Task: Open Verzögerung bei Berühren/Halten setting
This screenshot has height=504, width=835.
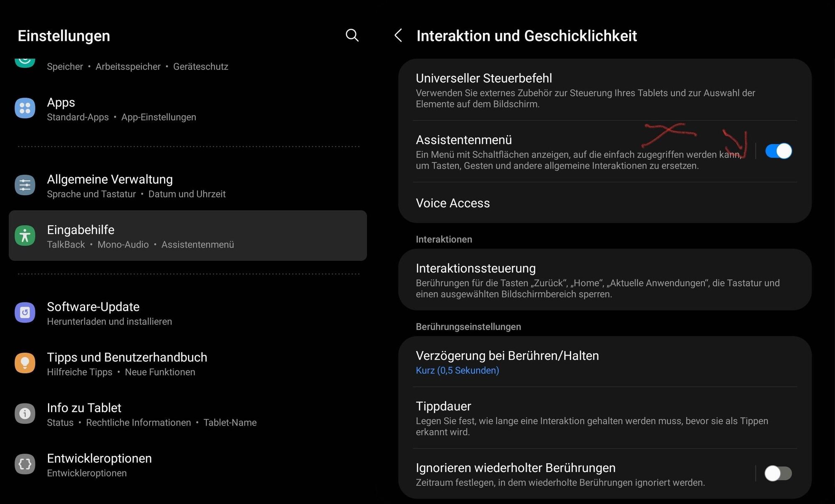Action: tap(605, 362)
